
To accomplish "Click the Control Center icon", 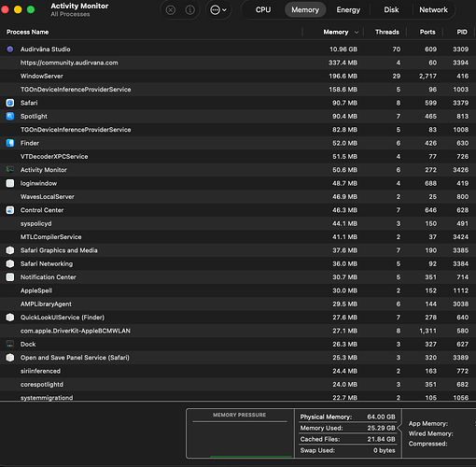I will click(x=10, y=210).
